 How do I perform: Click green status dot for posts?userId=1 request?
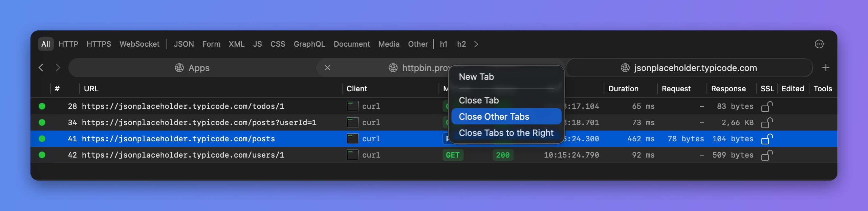(42, 122)
